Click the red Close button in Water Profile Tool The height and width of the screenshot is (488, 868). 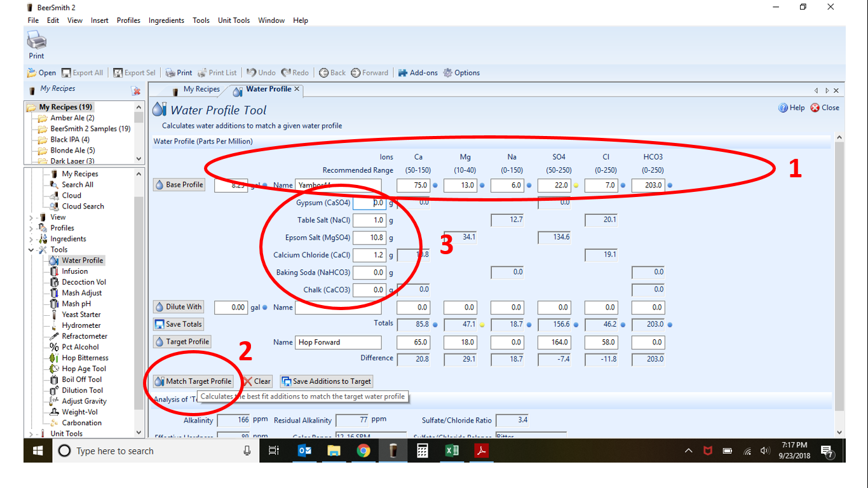tap(825, 108)
